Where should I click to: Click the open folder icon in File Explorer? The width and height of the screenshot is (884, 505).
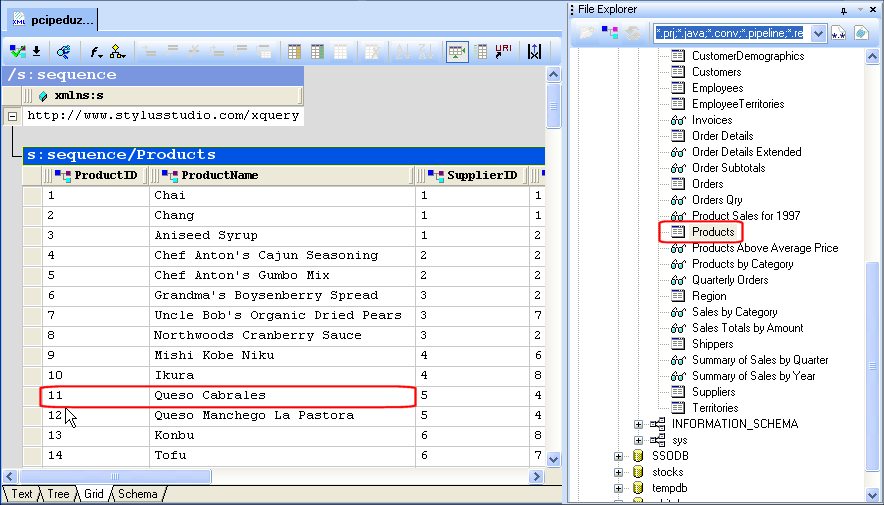pyautogui.click(x=586, y=33)
